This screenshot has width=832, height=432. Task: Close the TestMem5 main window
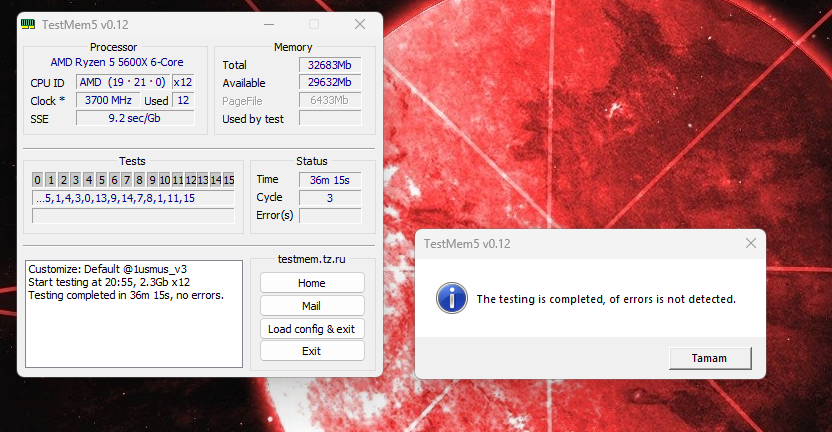click(360, 24)
